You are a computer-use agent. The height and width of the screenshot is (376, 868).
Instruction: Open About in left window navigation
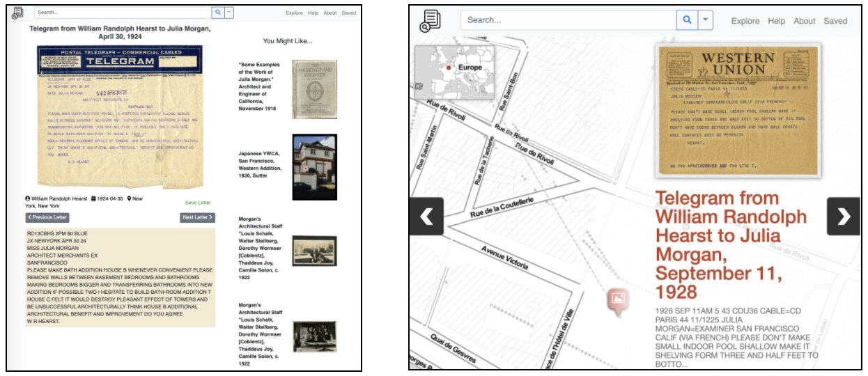click(330, 13)
